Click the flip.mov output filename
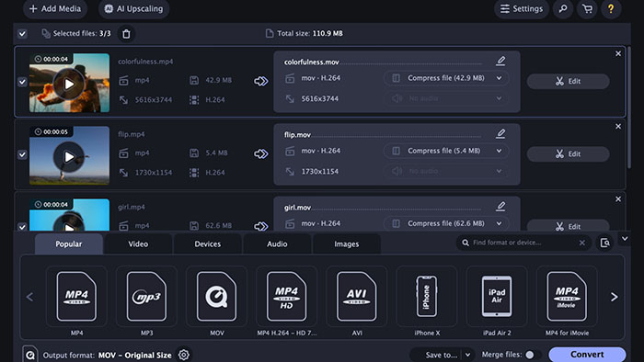 tap(297, 135)
